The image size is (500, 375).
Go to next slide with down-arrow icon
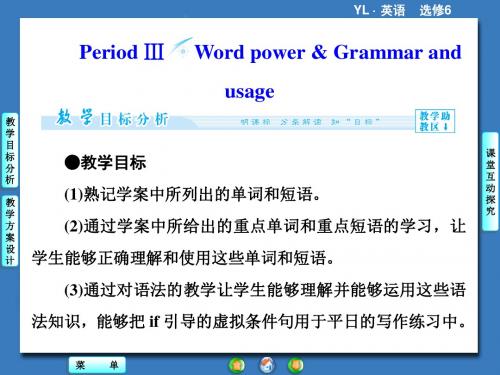(296, 365)
